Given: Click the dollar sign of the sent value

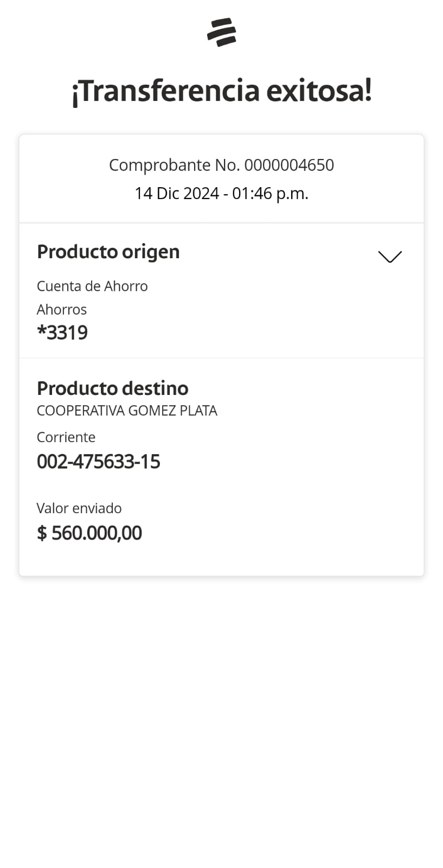Looking at the screenshot, I should 42,533.
